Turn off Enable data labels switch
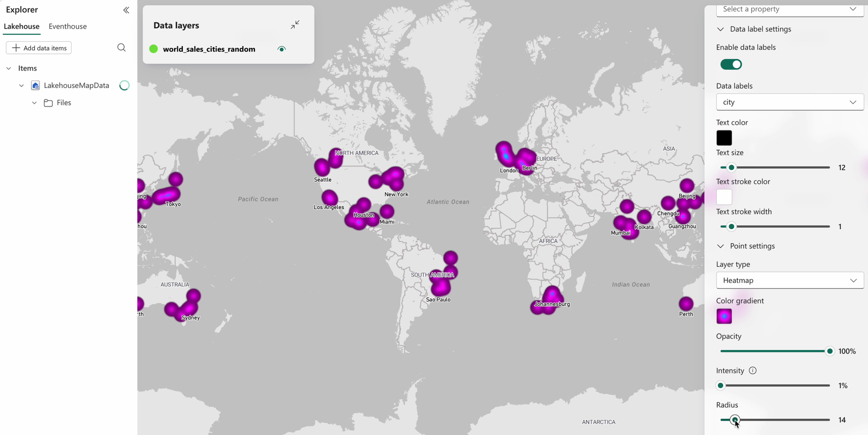Image resolution: width=868 pixels, height=435 pixels. [x=731, y=64]
